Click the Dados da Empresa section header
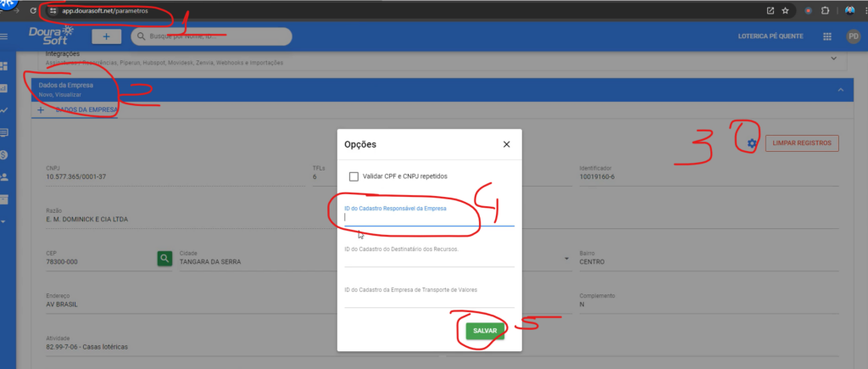868x369 pixels. pyautogui.click(x=66, y=86)
